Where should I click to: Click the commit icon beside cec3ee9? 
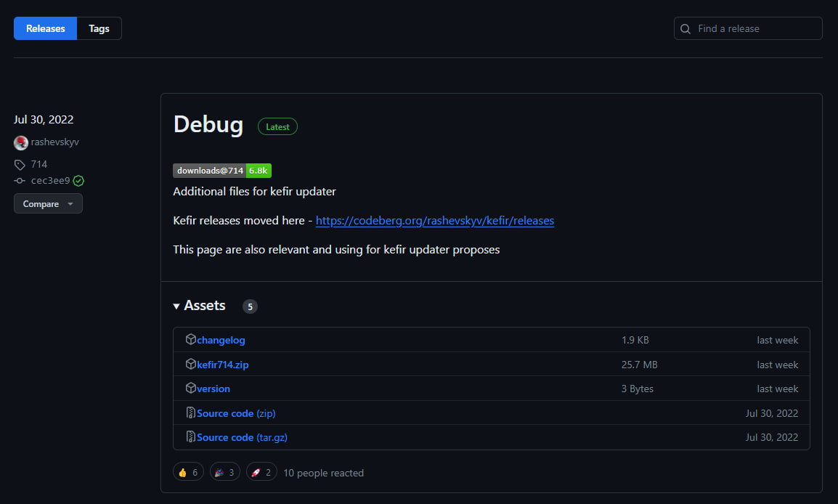[x=20, y=181]
